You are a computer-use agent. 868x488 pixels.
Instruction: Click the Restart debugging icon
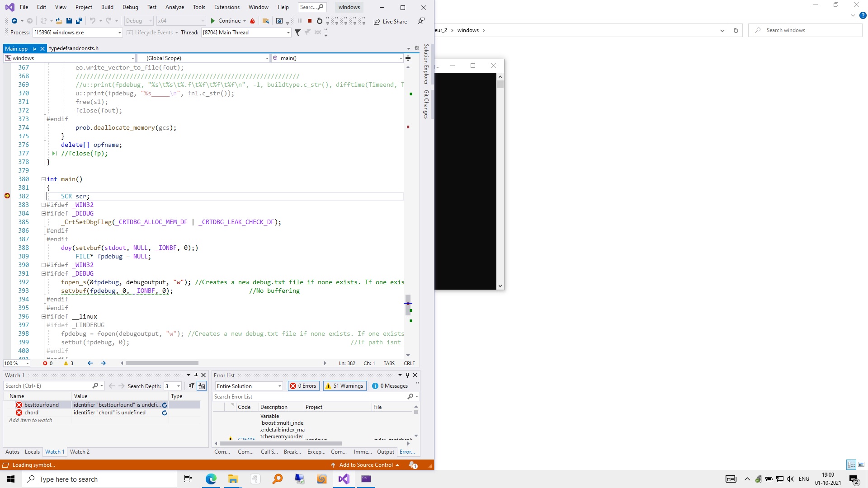(320, 21)
